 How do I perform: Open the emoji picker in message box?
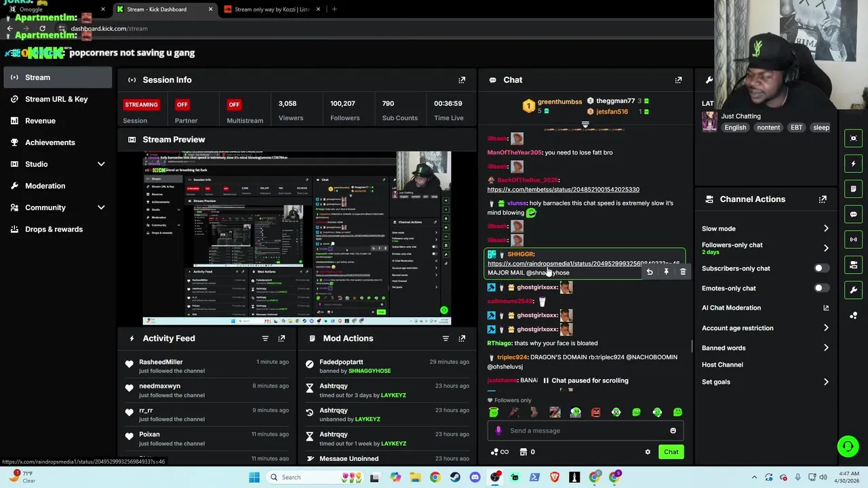point(673,430)
